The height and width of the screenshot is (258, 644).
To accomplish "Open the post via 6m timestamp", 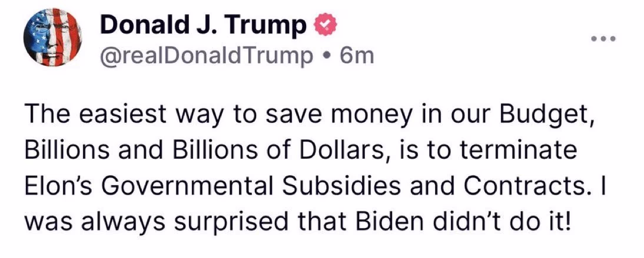I will coord(357,56).
